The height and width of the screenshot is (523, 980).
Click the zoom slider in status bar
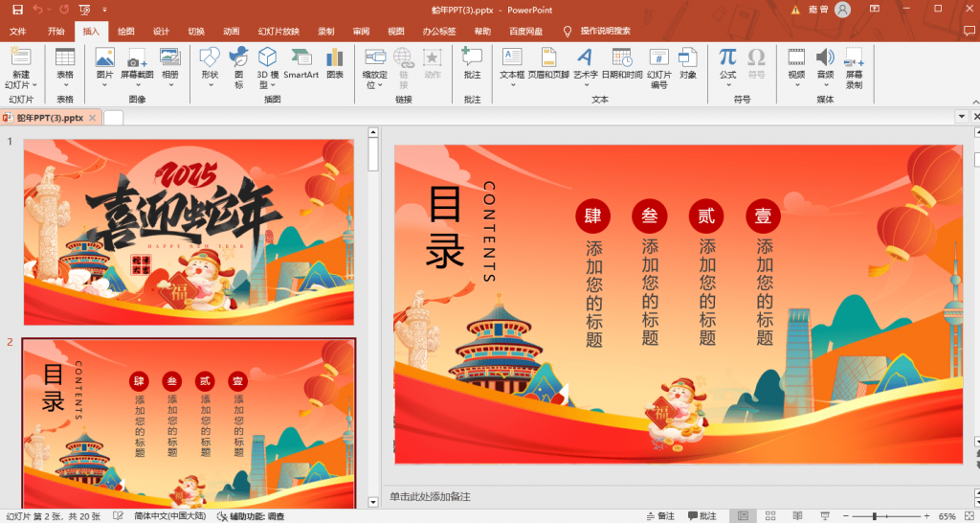[x=876, y=515]
